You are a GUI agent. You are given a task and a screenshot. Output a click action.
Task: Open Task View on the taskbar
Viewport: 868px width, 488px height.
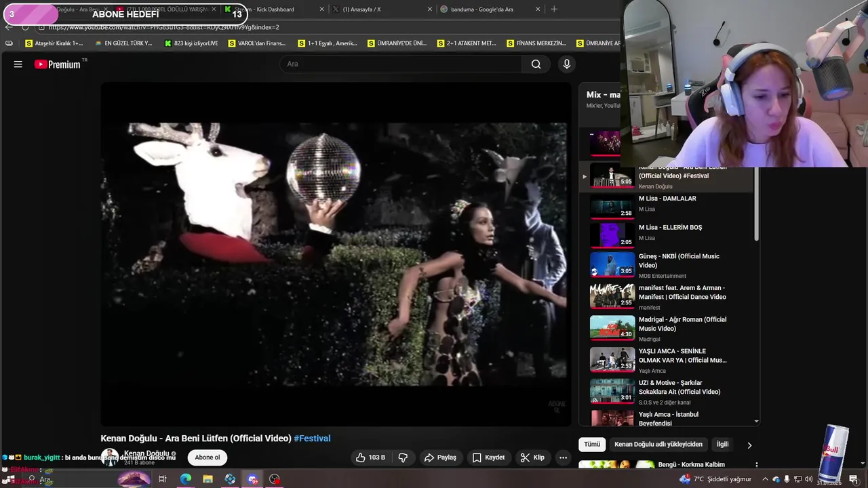(163, 479)
